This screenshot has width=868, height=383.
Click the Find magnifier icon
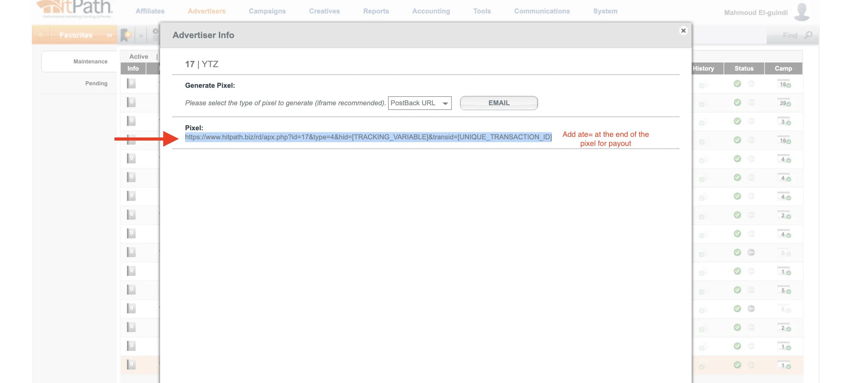pyautogui.click(x=808, y=35)
